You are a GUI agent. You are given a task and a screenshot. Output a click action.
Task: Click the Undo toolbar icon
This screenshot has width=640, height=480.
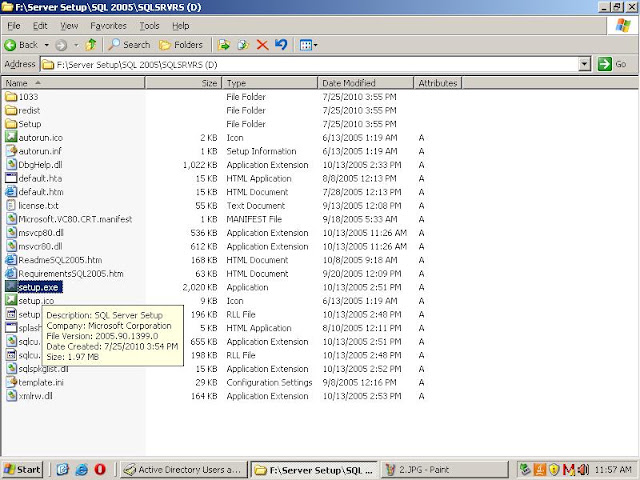281,44
